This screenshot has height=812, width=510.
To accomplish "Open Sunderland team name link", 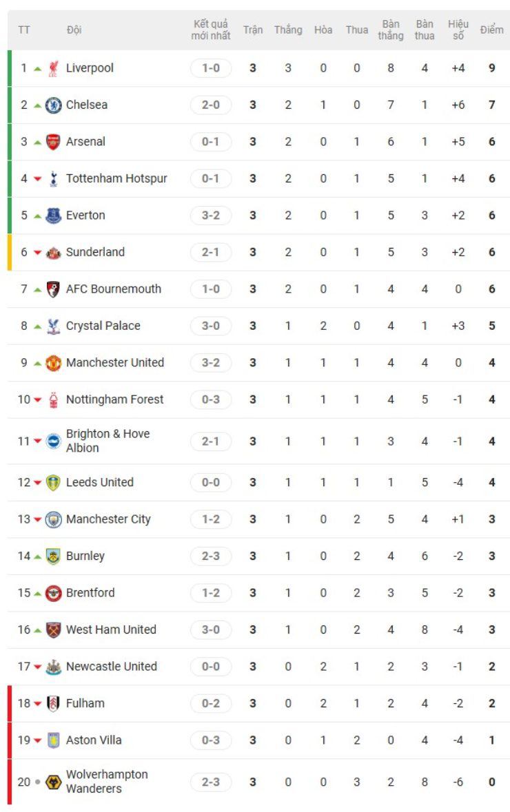I will (x=95, y=252).
